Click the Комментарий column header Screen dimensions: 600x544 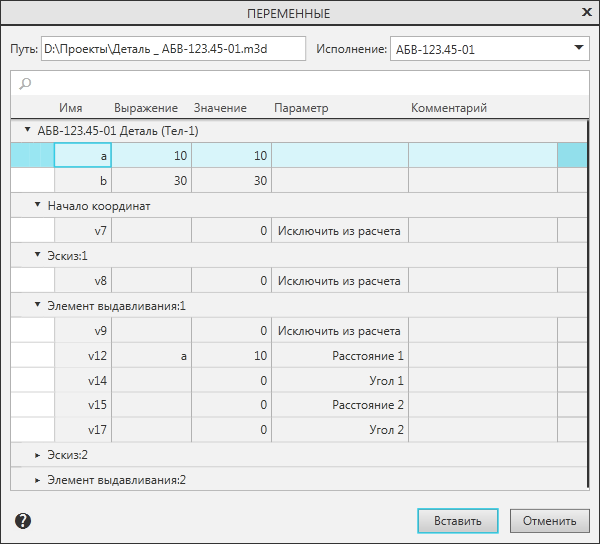[x=449, y=108]
